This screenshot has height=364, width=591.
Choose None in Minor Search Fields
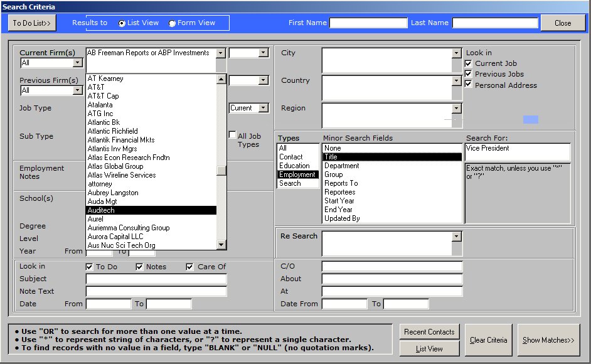click(x=392, y=148)
